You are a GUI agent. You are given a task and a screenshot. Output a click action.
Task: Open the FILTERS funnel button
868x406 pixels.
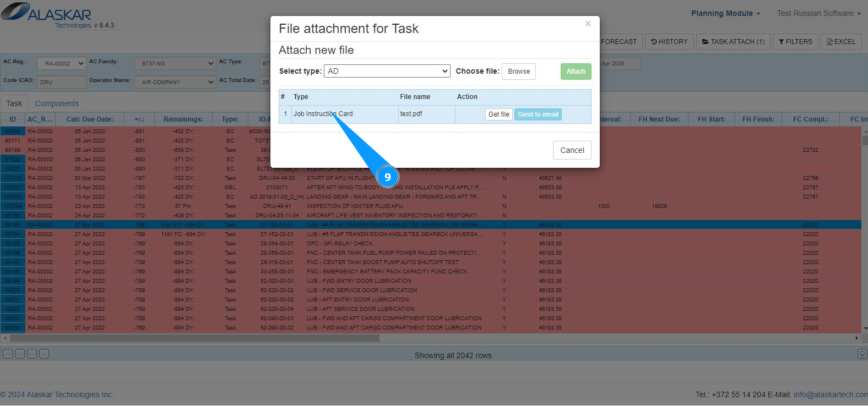[795, 42]
